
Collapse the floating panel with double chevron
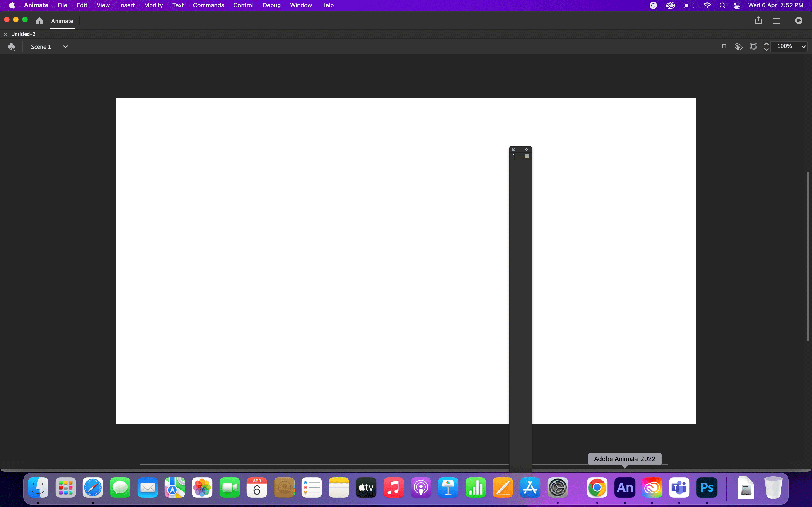click(527, 150)
